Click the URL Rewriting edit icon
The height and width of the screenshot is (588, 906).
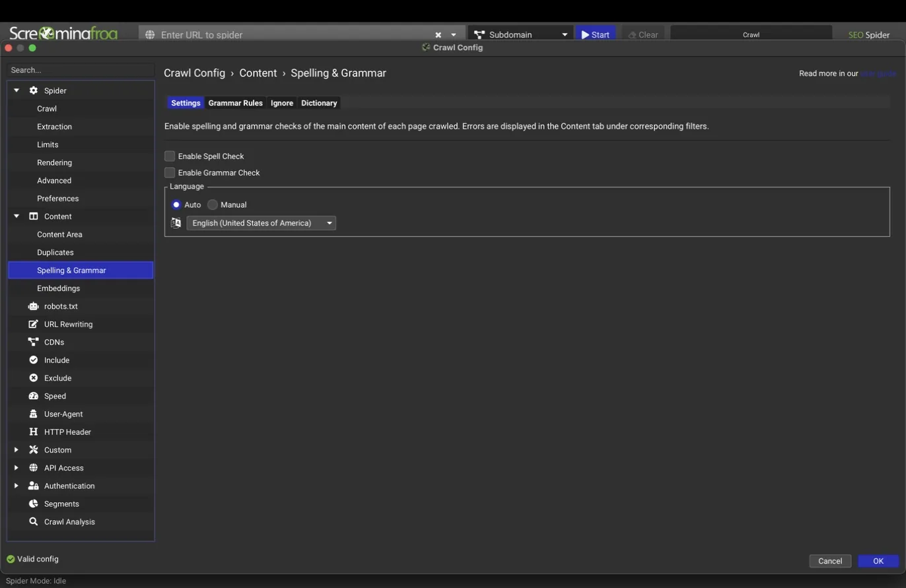tap(34, 324)
